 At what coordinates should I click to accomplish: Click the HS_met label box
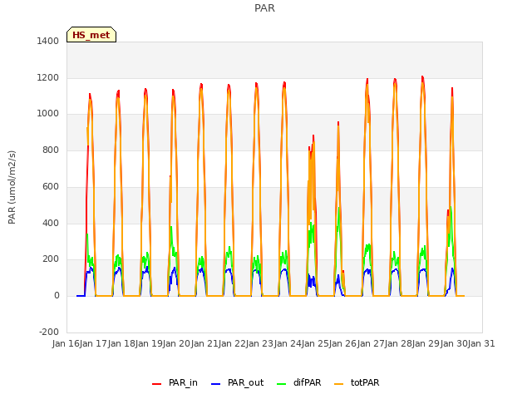tap(91, 35)
